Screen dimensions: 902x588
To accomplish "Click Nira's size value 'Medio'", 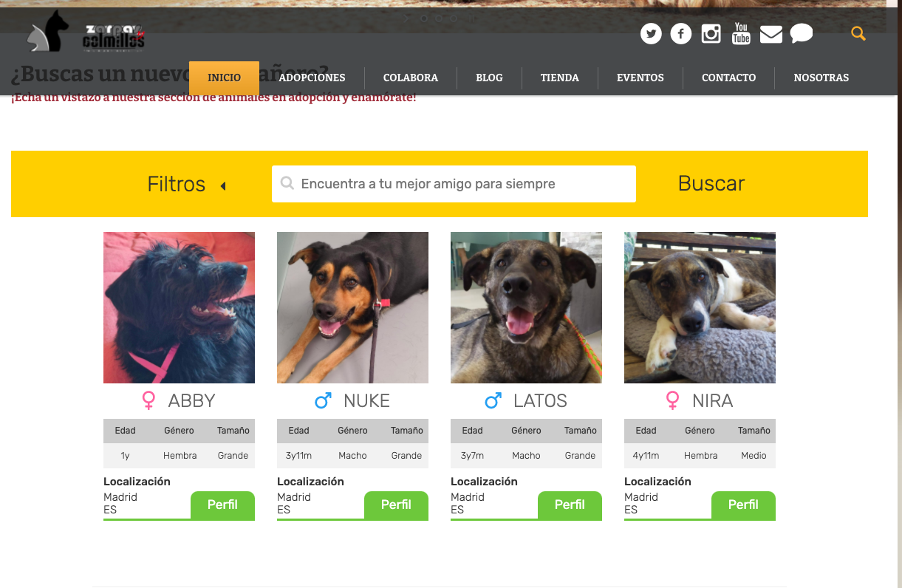I will point(754,456).
